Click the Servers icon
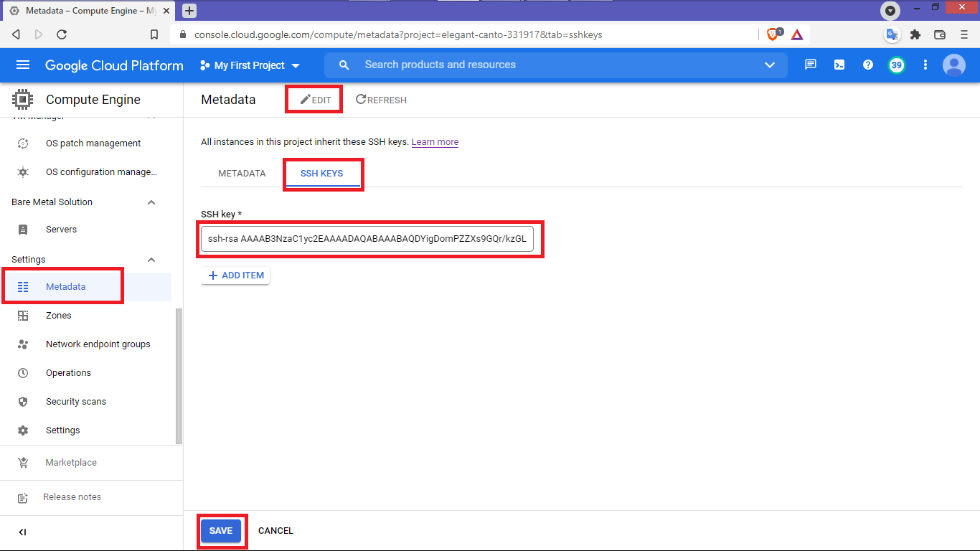The height and width of the screenshot is (551, 980). [x=23, y=230]
